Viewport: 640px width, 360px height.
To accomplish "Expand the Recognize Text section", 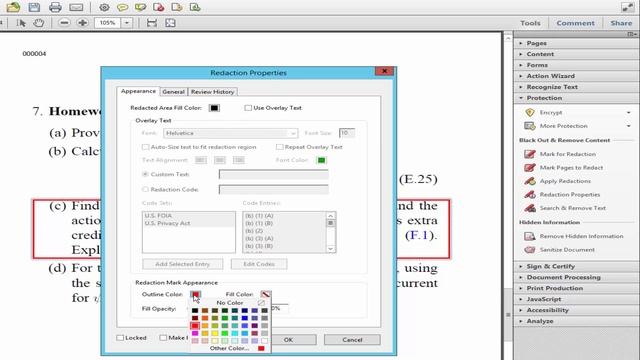I will pos(576,87).
